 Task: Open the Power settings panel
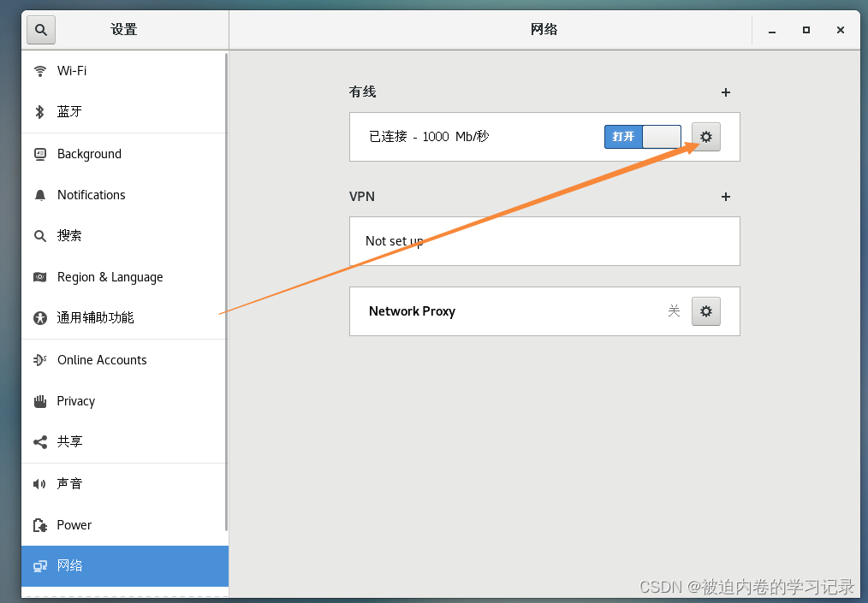click(124, 524)
